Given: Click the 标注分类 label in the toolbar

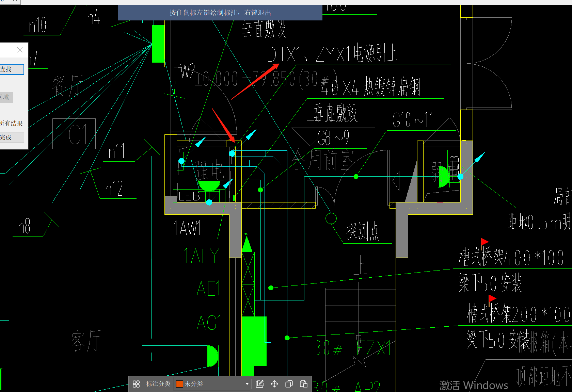Looking at the screenshot, I should (158, 384).
